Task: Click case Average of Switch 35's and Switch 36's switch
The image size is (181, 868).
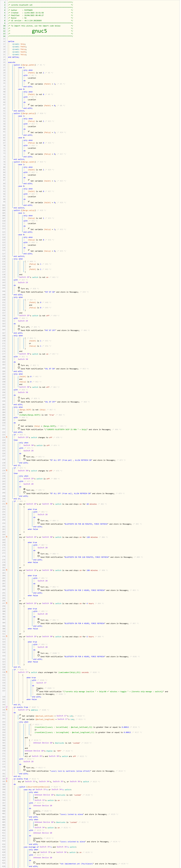Action: point(50,847)
